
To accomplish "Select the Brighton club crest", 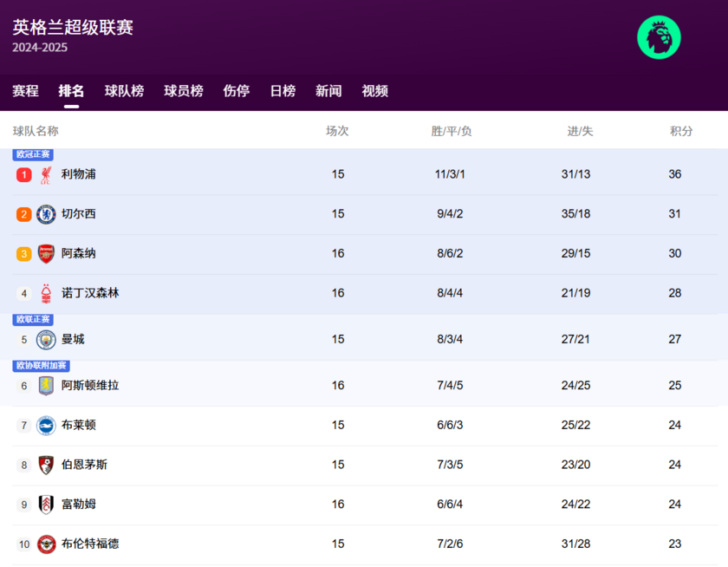I will (x=44, y=425).
